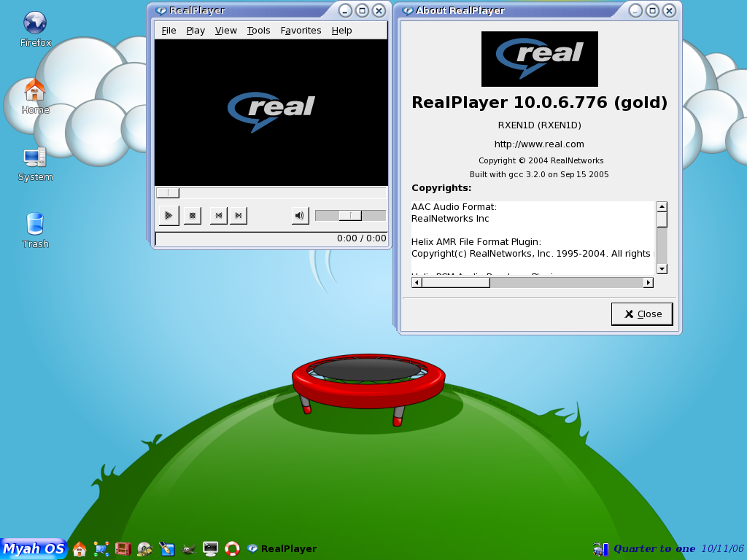Click the Stop button in RealPlayer
This screenshot has width=747, height=560.
pos(193,215)
